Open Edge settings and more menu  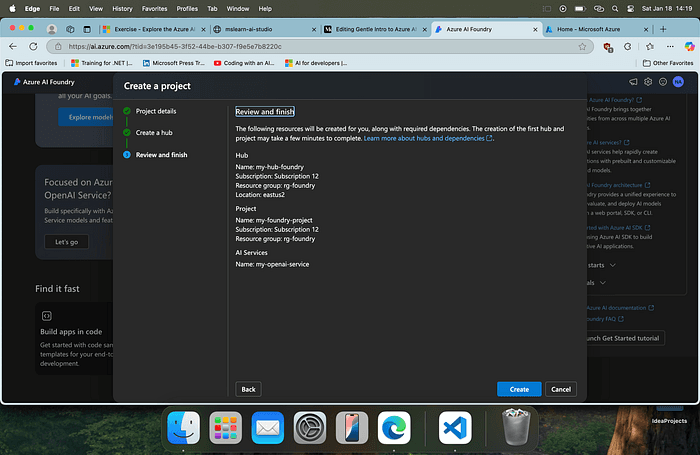pyautogui.click(x=670, y=46)
